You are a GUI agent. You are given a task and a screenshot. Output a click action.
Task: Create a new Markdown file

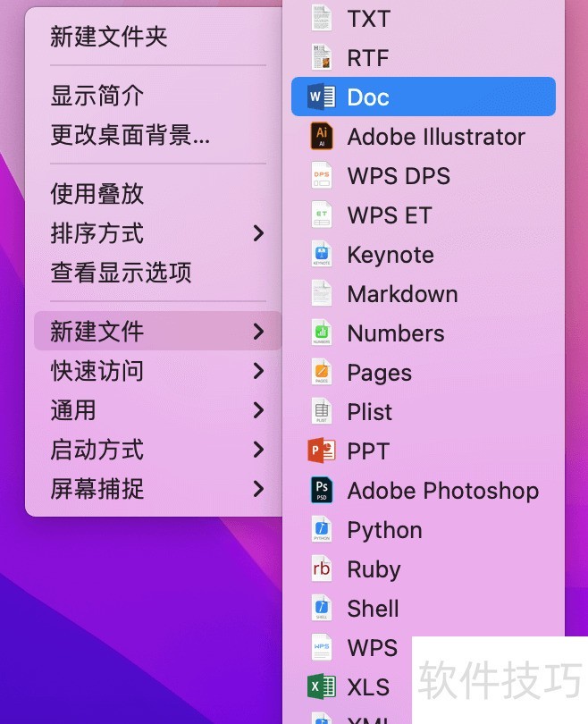click(x=402, y=294)
